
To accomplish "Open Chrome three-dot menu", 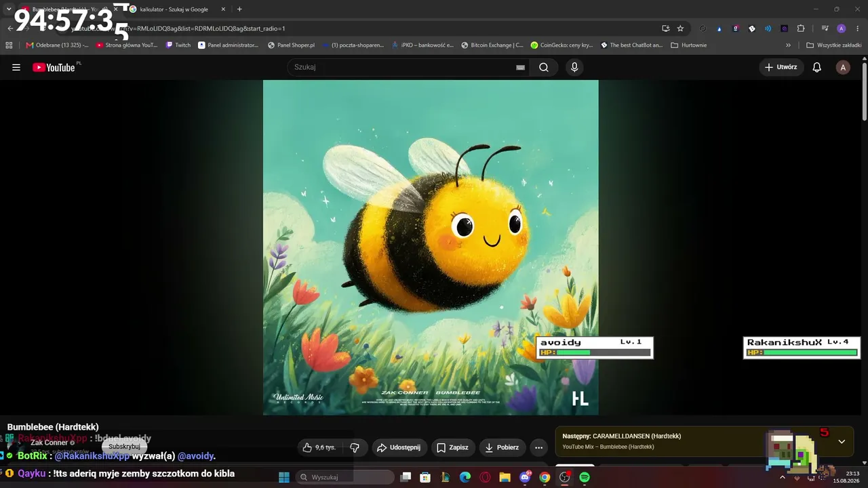I will [858, 28].
